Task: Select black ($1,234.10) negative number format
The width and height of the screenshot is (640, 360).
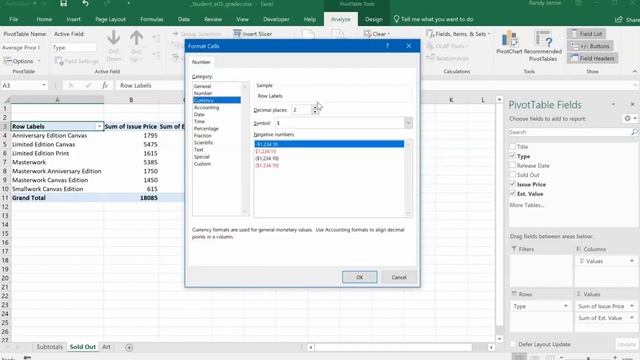Action: pyautogui.click(x=267, y=158)
